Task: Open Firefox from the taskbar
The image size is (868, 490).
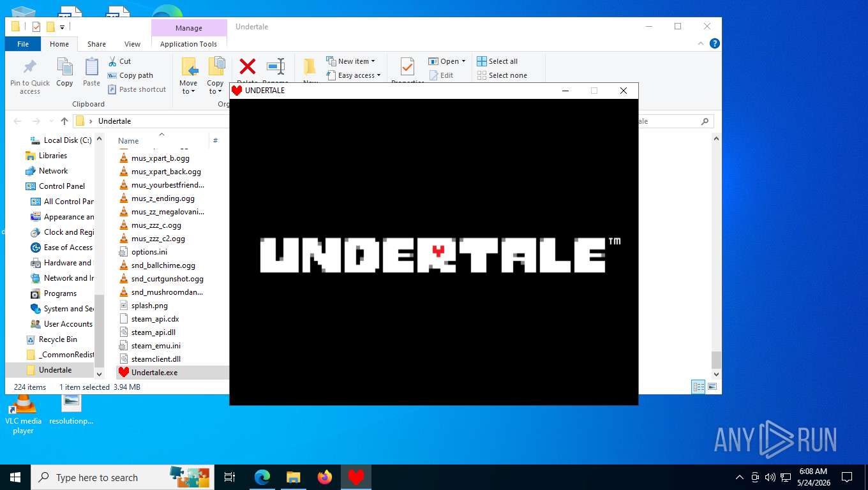Action: tap(325, 477)
